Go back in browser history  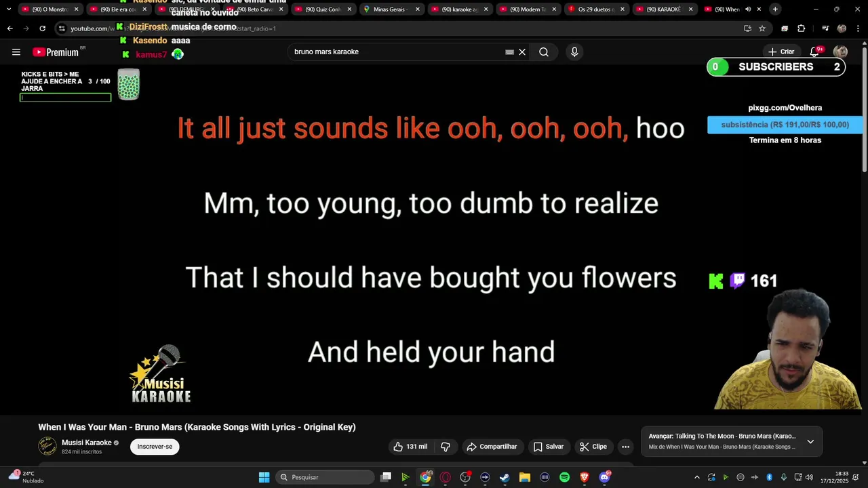tap(9, 28)
